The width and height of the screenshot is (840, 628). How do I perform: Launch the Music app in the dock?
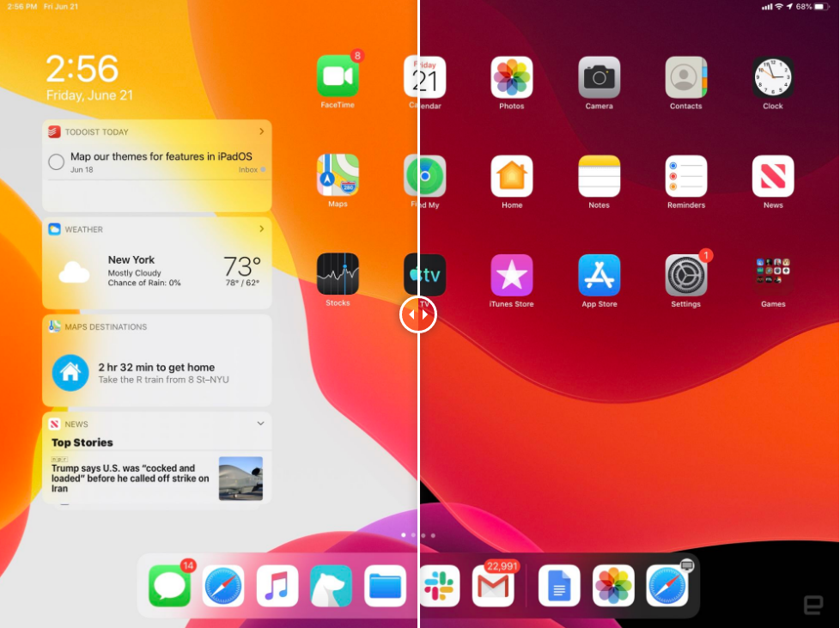(x=277, y=586)
